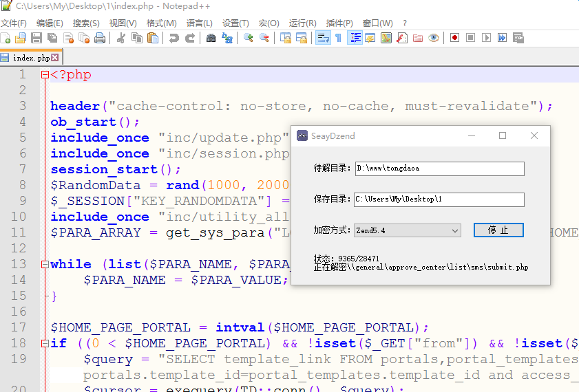Click the Print toolbar icon

100,38
